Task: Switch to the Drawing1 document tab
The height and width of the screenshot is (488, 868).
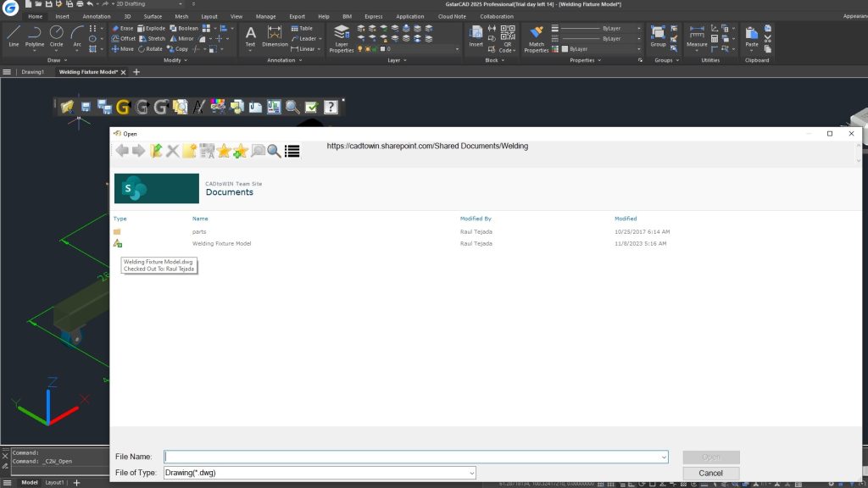Action: [32, 72]
